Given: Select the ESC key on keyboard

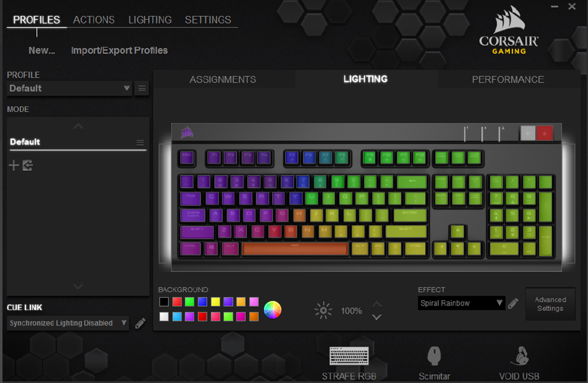Looking at the screenshot, I should click(187, 158).
